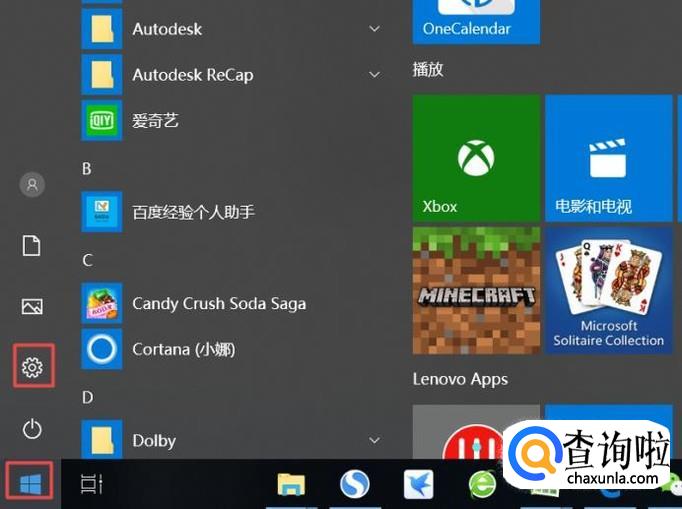
Task: Open the green IE-style browser on taskbar
Action: [x=482, y=485]
